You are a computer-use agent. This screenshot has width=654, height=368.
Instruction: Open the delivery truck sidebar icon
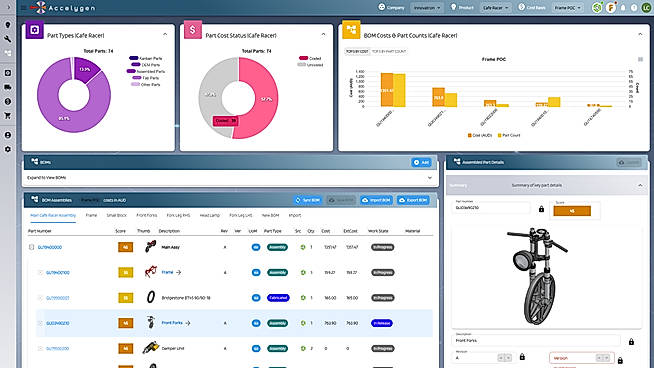coord(8,87)
